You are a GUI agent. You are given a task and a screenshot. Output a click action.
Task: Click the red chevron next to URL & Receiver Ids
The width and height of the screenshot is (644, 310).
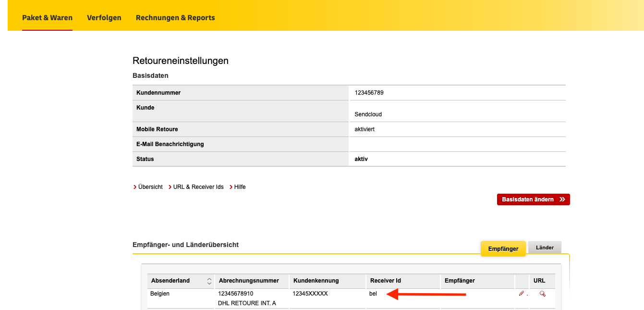pyautogui.click(x=170, y=186)
